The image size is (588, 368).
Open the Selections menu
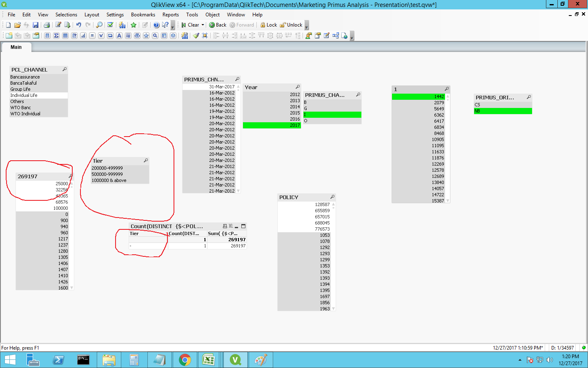(66, 15)
